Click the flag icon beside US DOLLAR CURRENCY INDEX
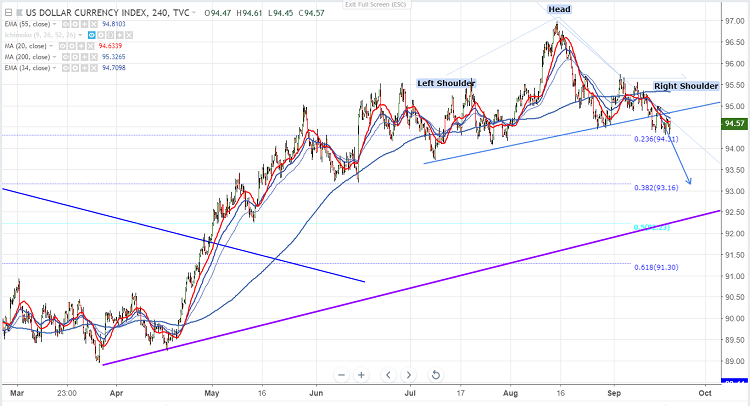 [20, 12]
